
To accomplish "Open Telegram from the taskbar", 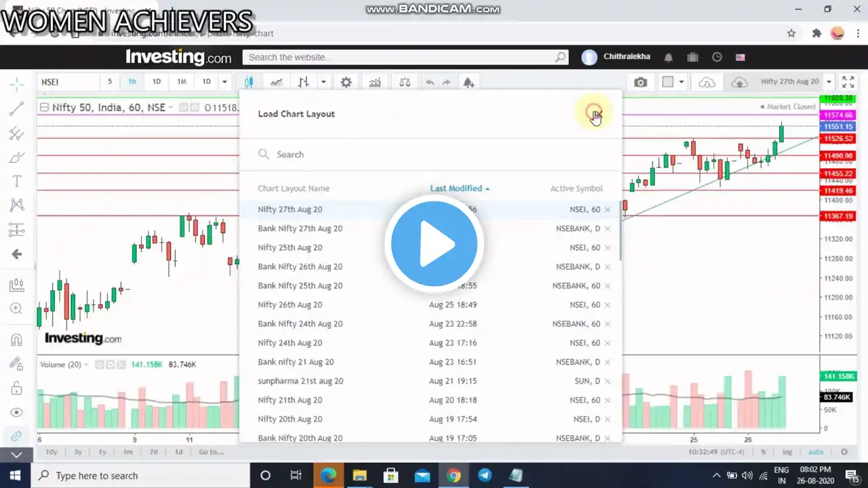I will click(485, 475).
